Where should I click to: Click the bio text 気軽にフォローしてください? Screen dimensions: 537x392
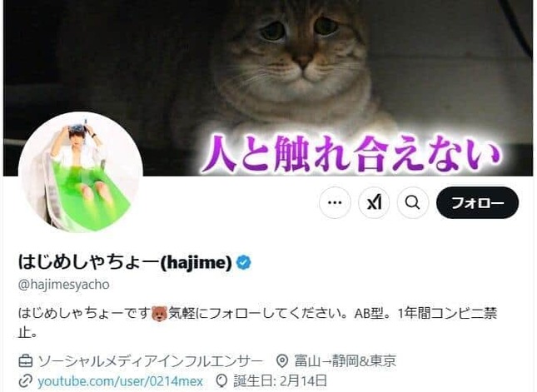253,313
